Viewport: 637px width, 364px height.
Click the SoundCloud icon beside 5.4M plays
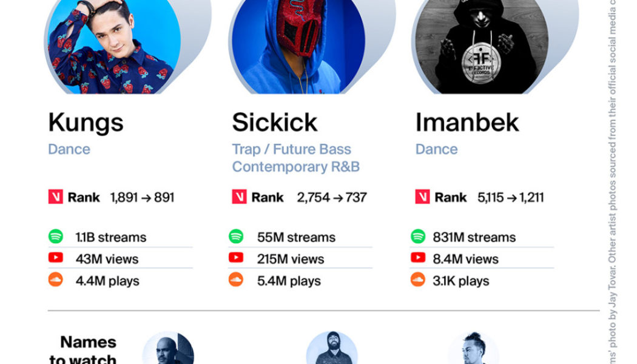click(x=235, y=280)
